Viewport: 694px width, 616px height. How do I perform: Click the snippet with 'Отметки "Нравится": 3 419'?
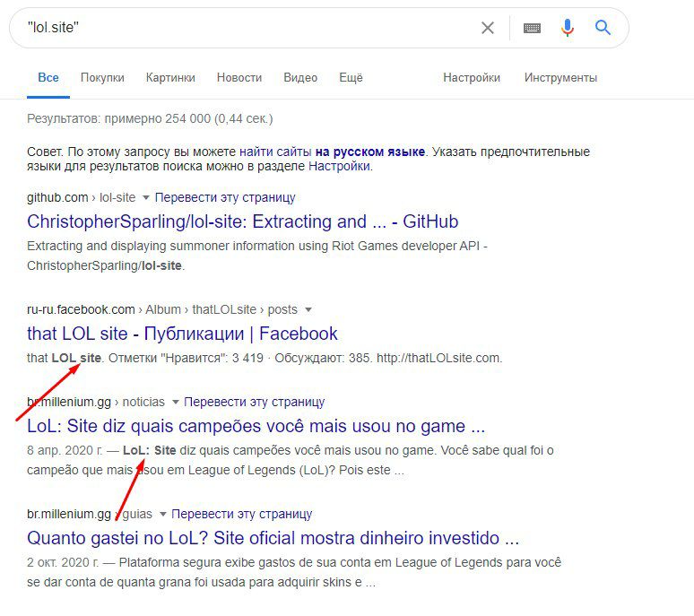point(265,358)
